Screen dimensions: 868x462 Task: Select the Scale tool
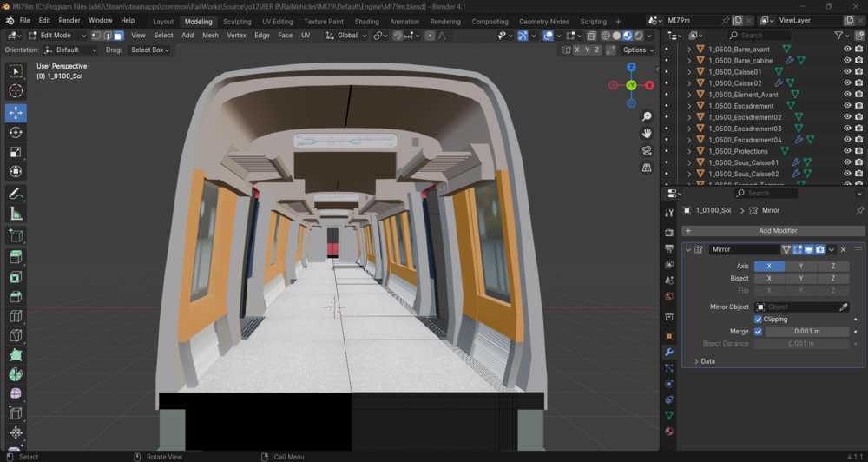tap(16, 152)
